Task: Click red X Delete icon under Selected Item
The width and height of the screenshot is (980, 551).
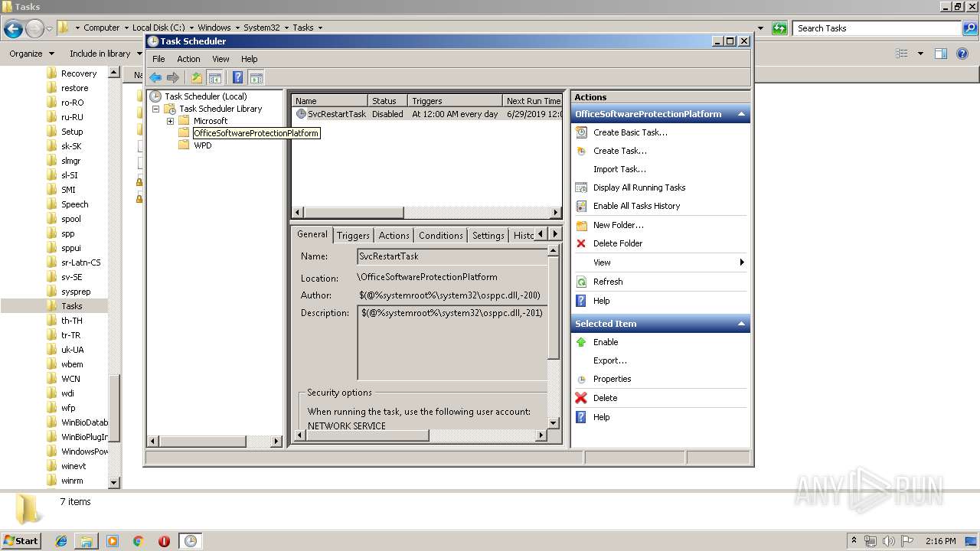Action: click(x=581, y=398)
